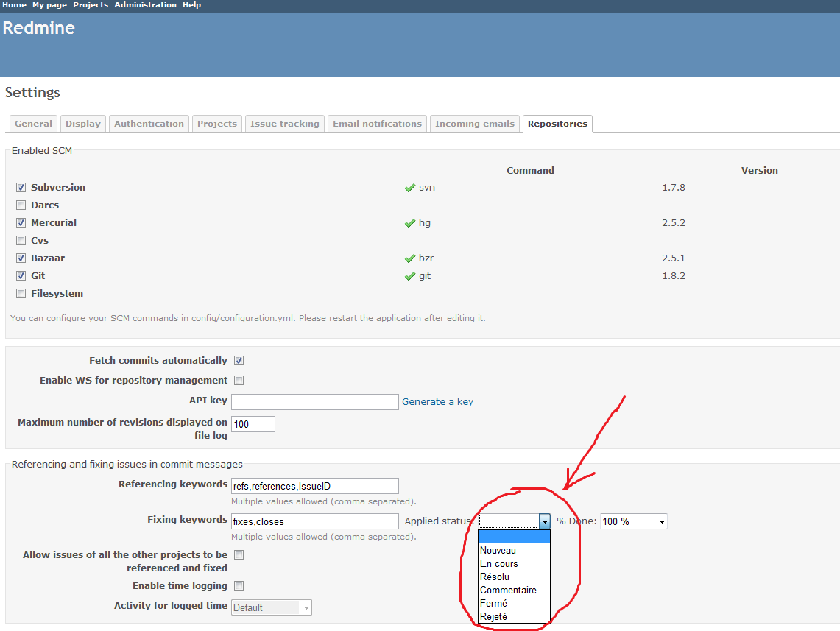840x631 pixels.
Task: Switch to the Incoming emails tab
Action: pyautogui.click(x=475, y=124)
